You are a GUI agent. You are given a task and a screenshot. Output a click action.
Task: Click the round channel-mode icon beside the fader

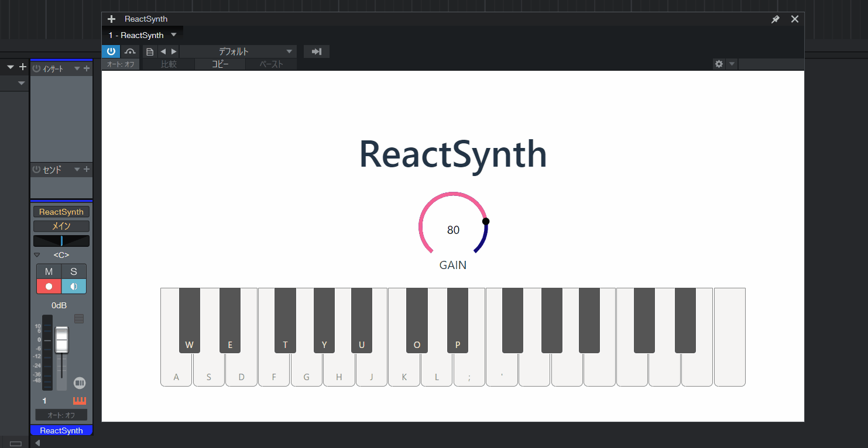pos(80,383)
